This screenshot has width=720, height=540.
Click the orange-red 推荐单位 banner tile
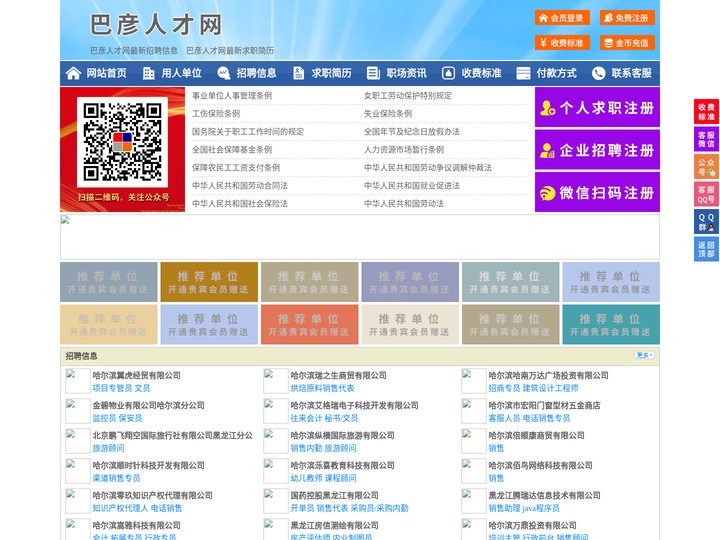309,324
